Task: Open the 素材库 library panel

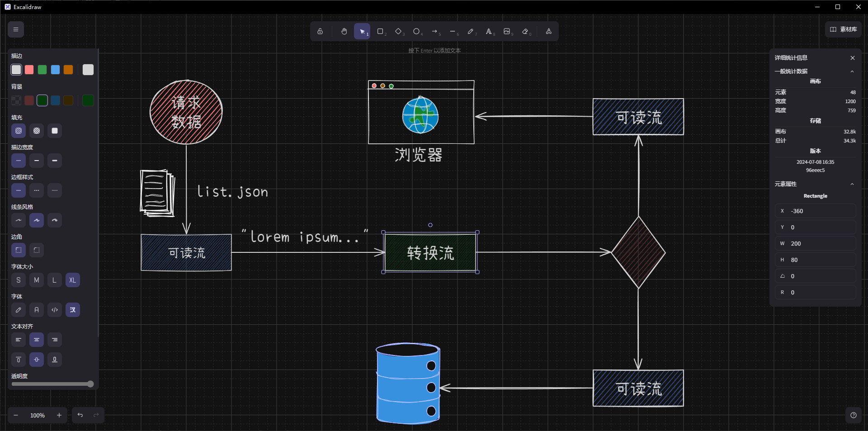Action: coord(844,29)
